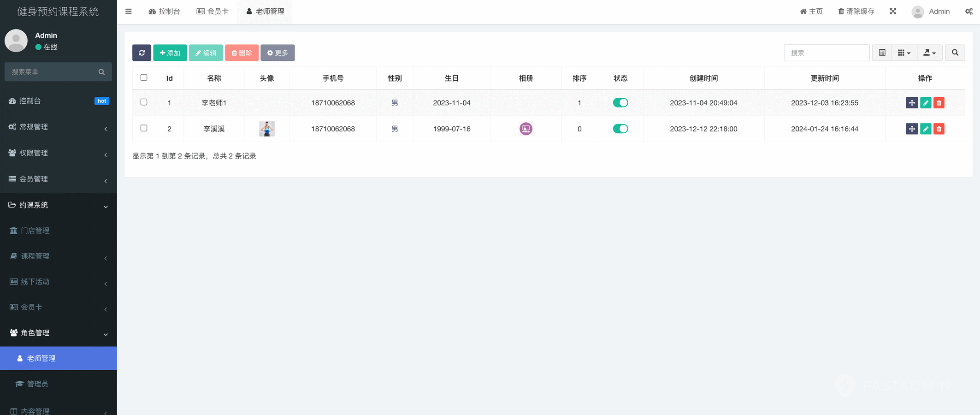Click the 李溪溪 avatar thumbnail
Image resolution: width=980 pixels, height=415 pixels.
click(267, 129)
